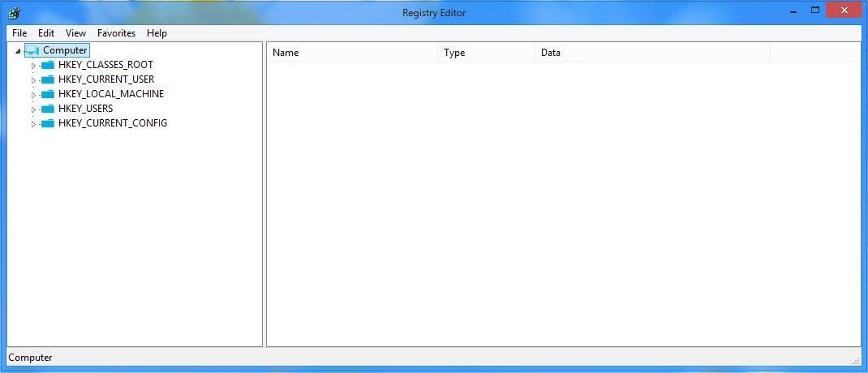The height and width of the screenshot is (373, 868).
Task: Click the HKEY_CURRENT_CONFIG folder icon
Action: (x=48, y=123)
